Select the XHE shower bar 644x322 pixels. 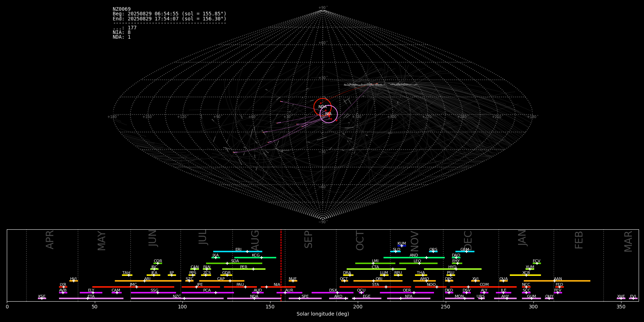click(x=621, y=298)
